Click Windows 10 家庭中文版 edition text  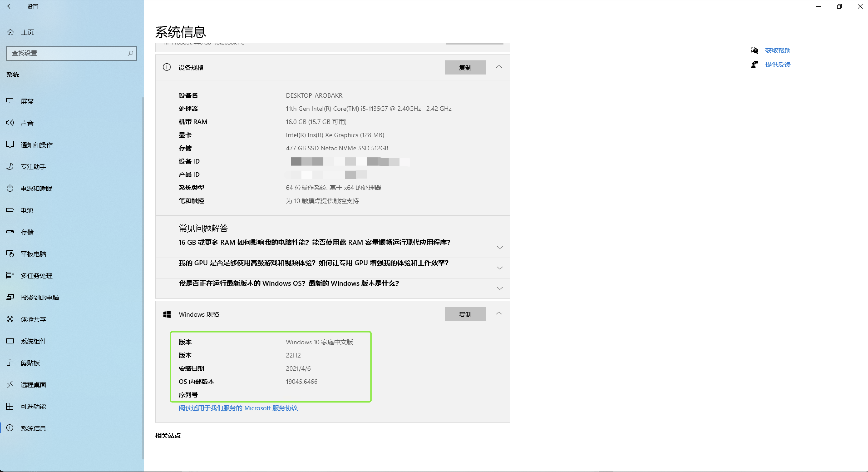(x=319, y=342)
